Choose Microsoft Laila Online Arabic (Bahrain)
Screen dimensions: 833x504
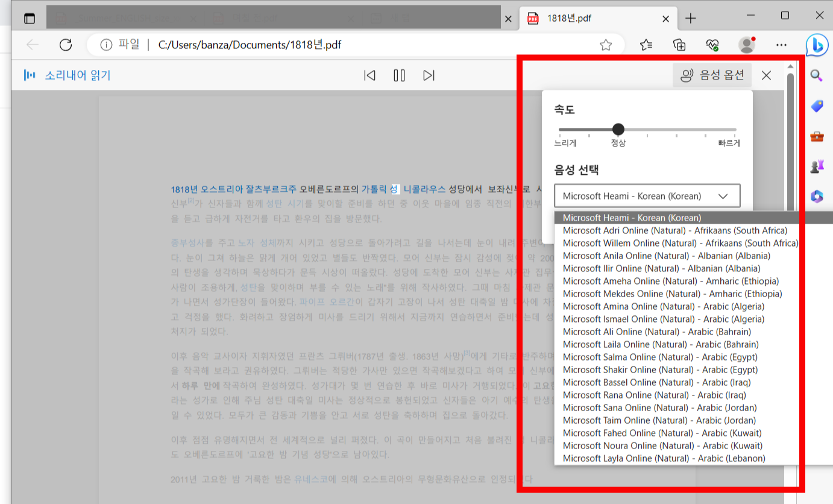pyautogui.click(x=693, y=344)
